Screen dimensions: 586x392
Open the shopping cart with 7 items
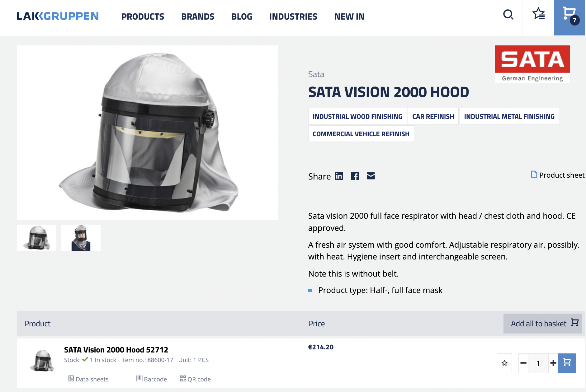[x=569, y=16]
